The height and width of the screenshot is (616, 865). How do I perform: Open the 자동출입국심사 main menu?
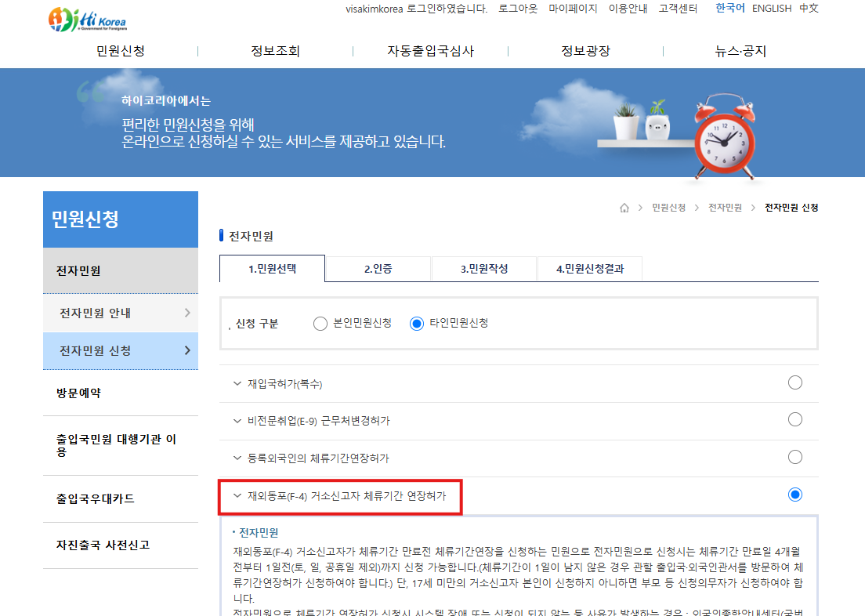click(430, 51)
